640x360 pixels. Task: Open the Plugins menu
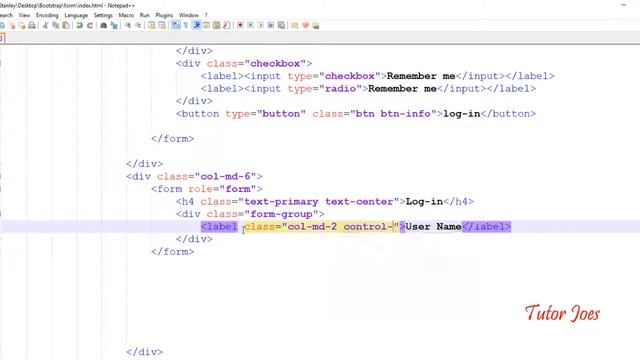coord(164,15)
